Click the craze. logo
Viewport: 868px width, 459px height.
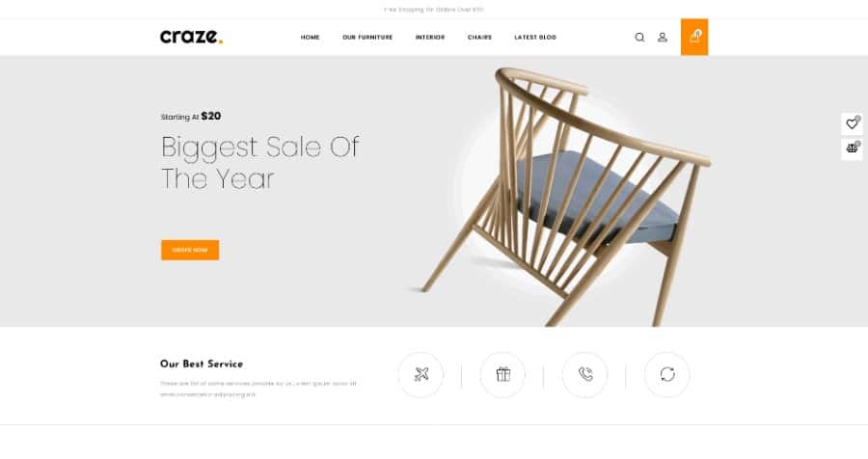192,37
